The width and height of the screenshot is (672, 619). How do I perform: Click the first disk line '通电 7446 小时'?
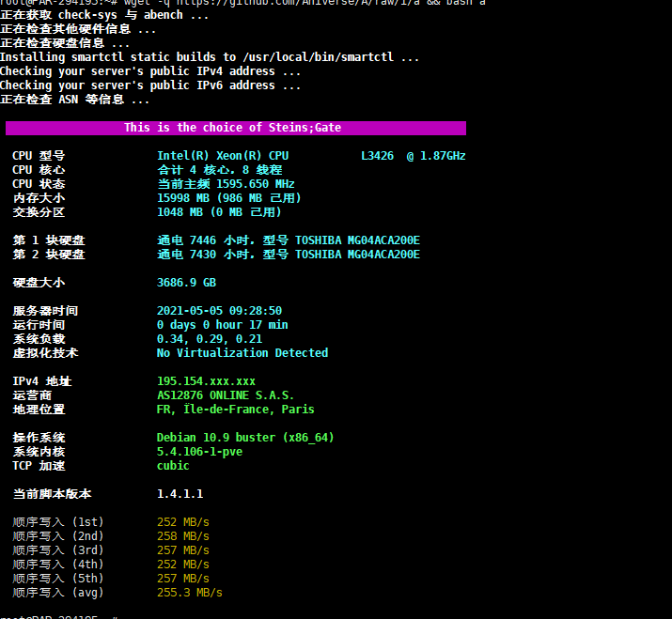coord(206,240)
